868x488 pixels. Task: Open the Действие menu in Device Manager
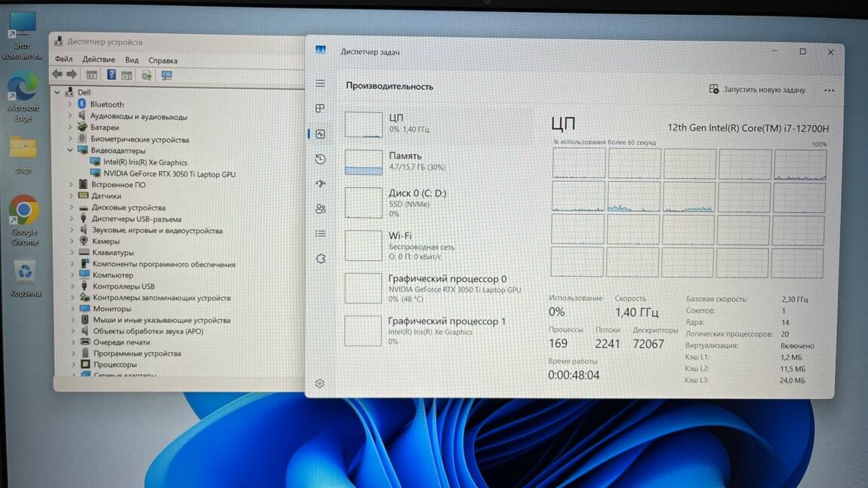pos(98,60)
